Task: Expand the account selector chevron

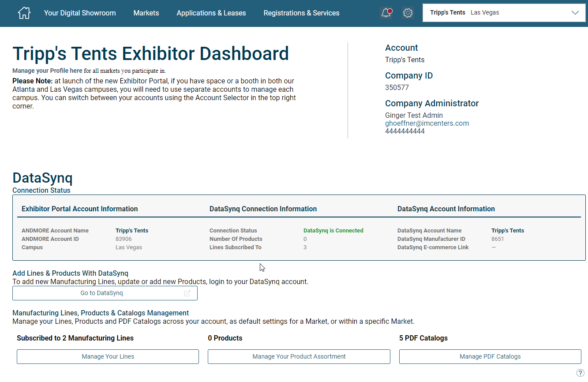Action: [x=575, y=13]
